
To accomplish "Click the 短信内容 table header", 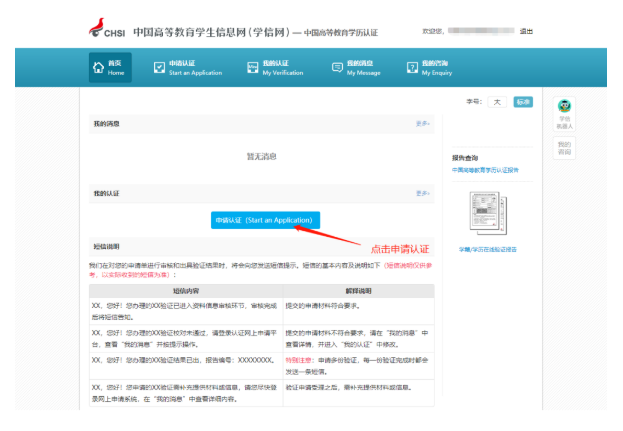I will [x=186, y=291].
